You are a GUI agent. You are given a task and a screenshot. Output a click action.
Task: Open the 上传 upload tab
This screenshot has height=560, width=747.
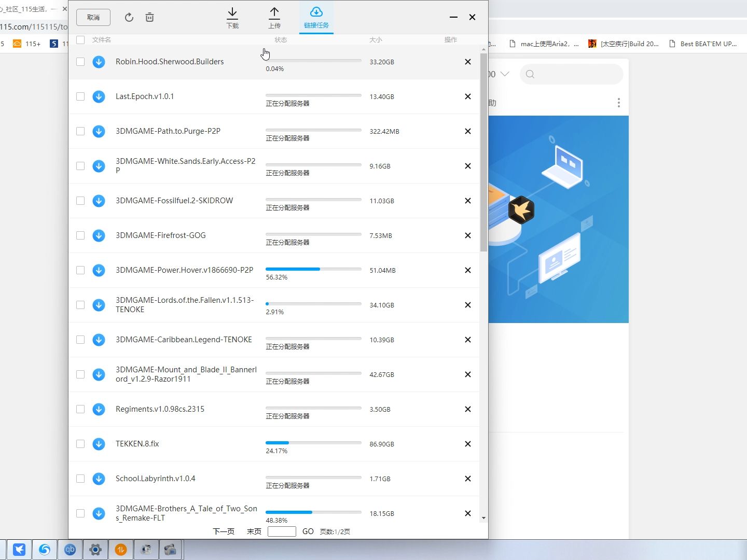pyautogui.click(x=274, y=18)
